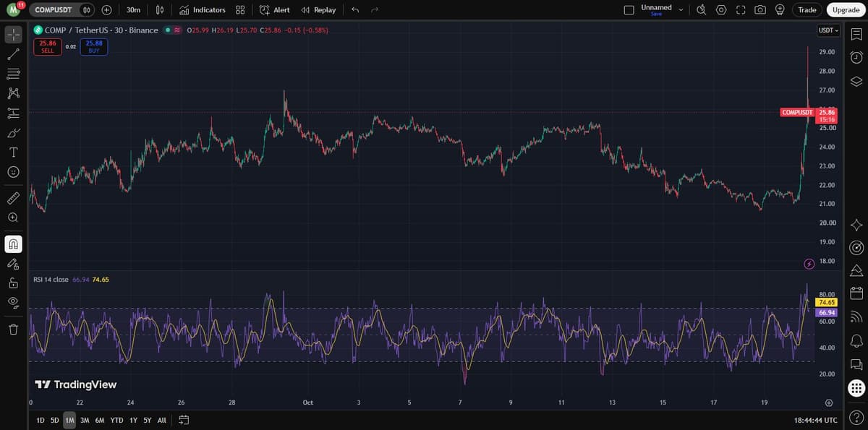Open the emoji icons tool
The image size is (868, 430).
[13, 172]
